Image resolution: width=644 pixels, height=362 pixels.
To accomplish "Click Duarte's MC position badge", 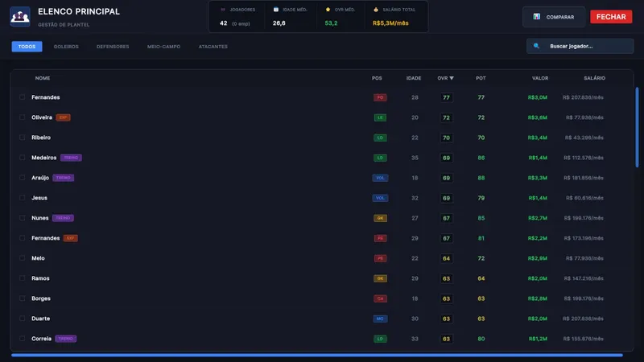I will [x=380, y=319].
